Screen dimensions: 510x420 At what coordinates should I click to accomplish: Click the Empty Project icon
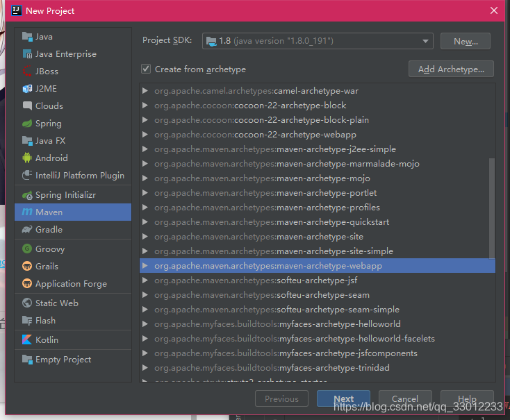[27, 360]
